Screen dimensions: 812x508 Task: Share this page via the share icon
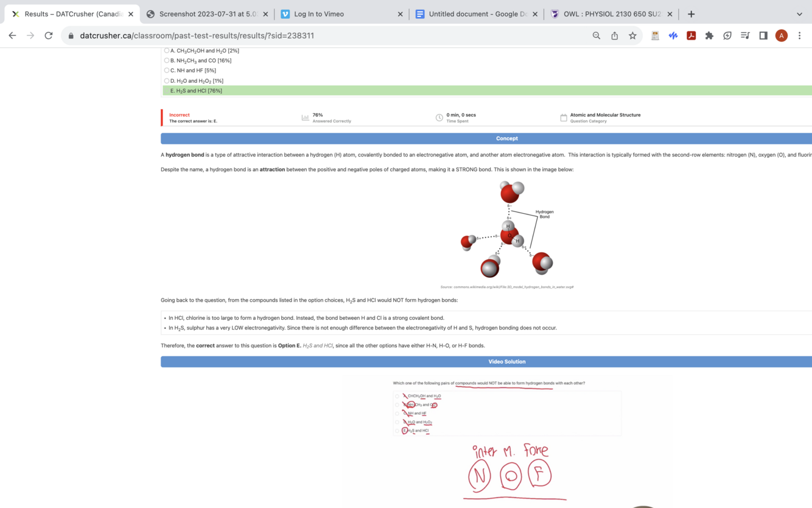pos(615,35)
